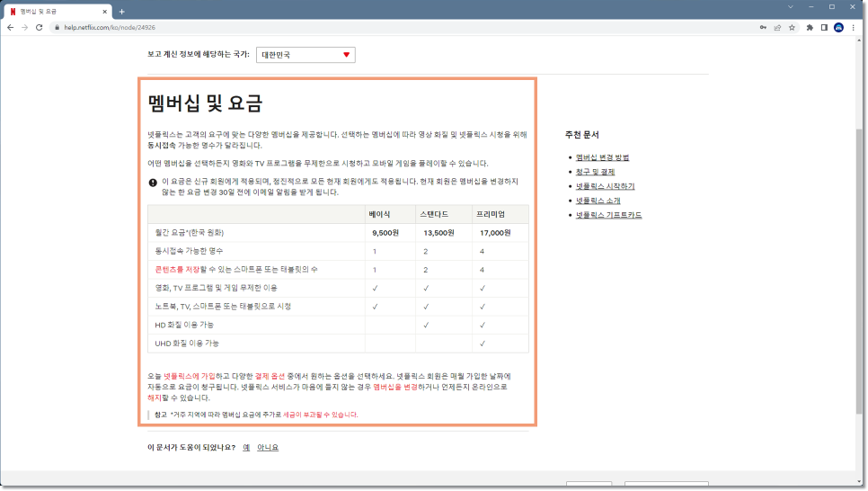Open the country dropdown showing 대한민국

306,55
